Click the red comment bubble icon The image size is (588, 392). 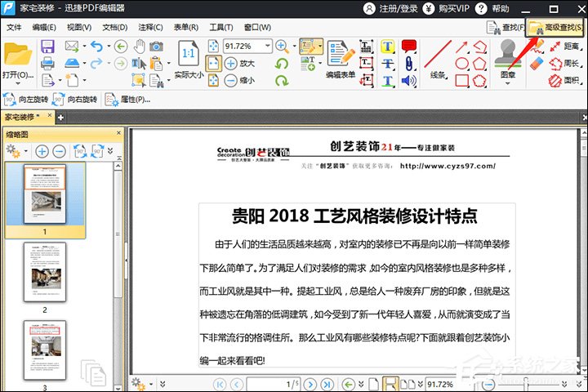(x=409, y=47)
